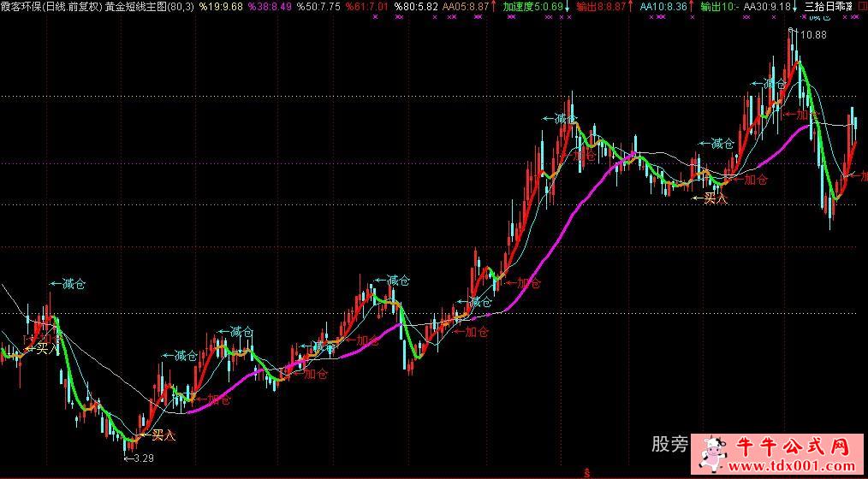Select the 霞客环保(日线.前复权) chart title
This screenshot has height=479, width=868.
pos(51,6)
